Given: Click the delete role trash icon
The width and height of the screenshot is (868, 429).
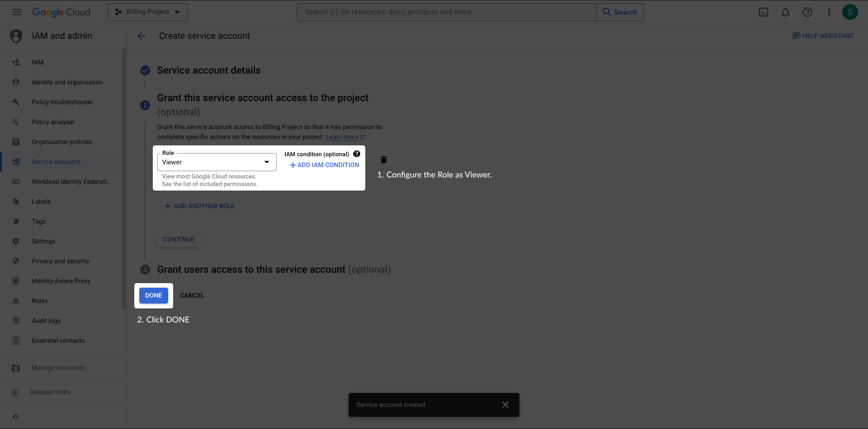Looking at the screenshot, I should (383, 159).
